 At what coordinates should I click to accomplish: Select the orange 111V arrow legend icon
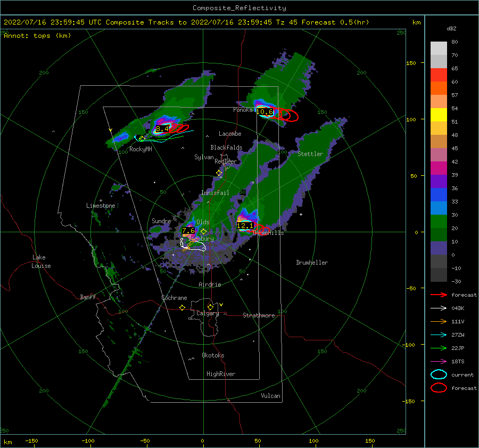pyautogui.click(x=439, y=321)
